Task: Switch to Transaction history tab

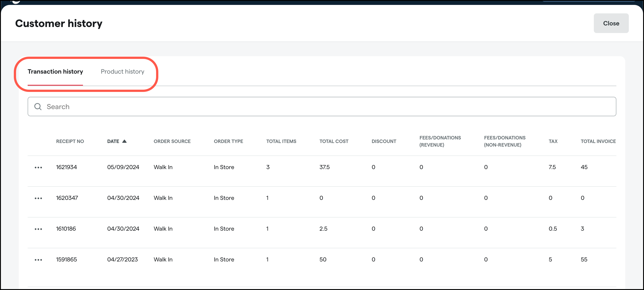Action: point(55,72)
